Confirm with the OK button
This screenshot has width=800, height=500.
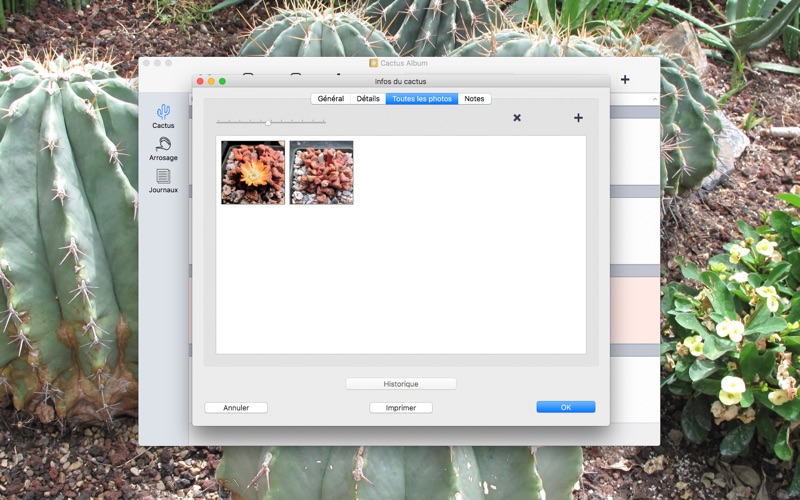(566, 407)
